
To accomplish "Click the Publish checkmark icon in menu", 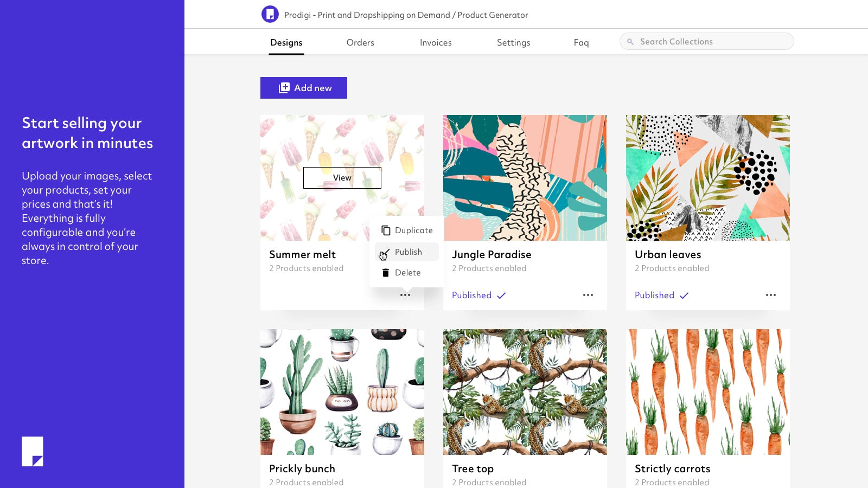I will click(385, 253).
